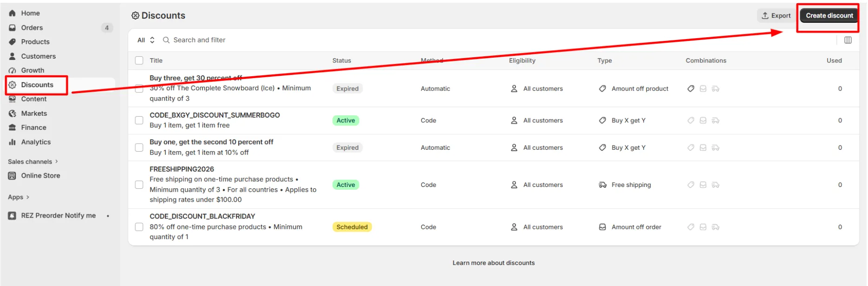Open the FREESHIPPING2026 discount
Viewport: 868px width, 286px height.
pos(182,169)
